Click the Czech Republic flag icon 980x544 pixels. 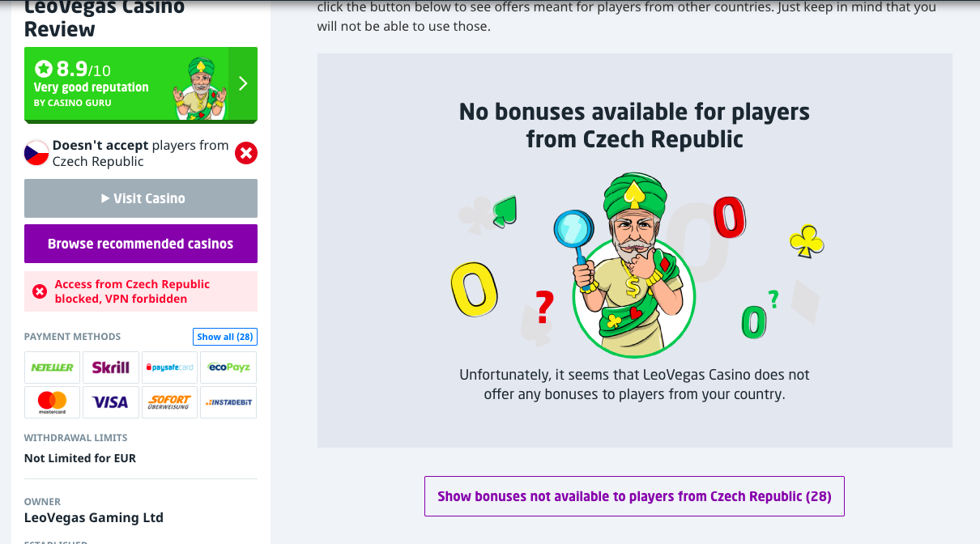click(36, 153)
